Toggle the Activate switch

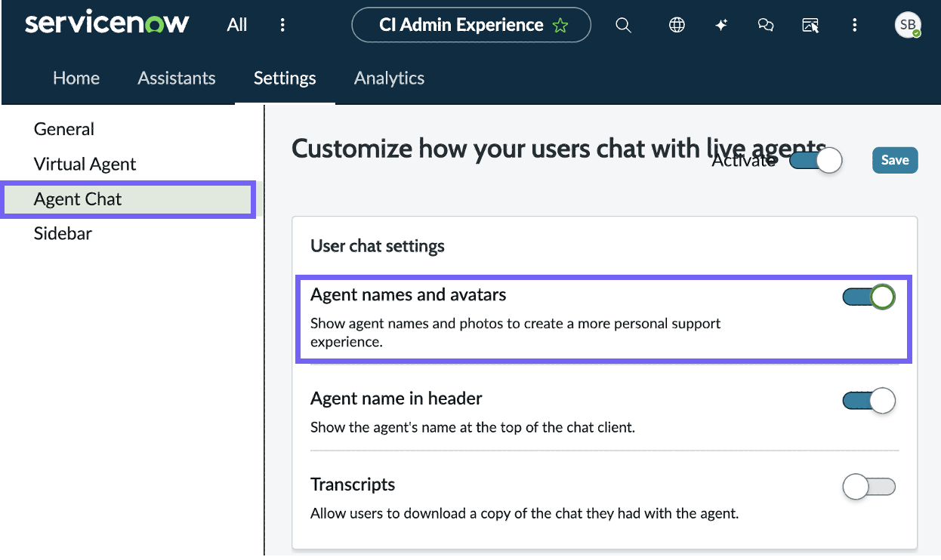pyautogui.click(x=816, y=161)
